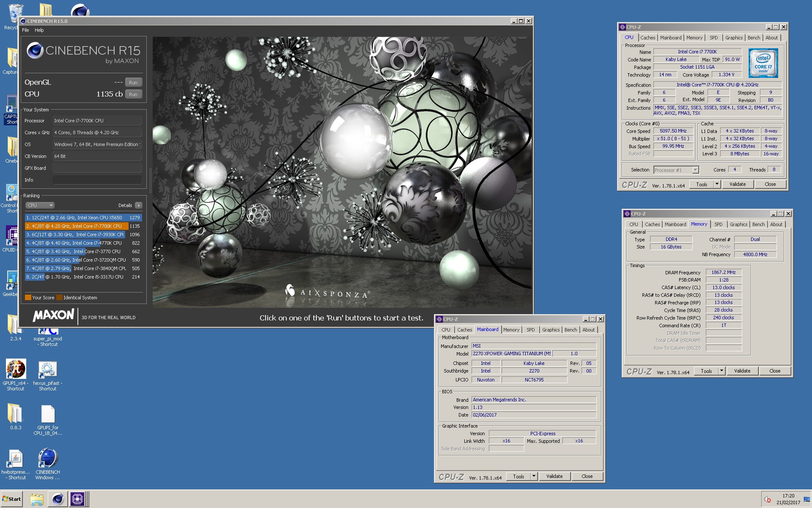Switch to Graphics tab in CPU-Z CPU window
This screenshot has width=812, height=508.
734,38
